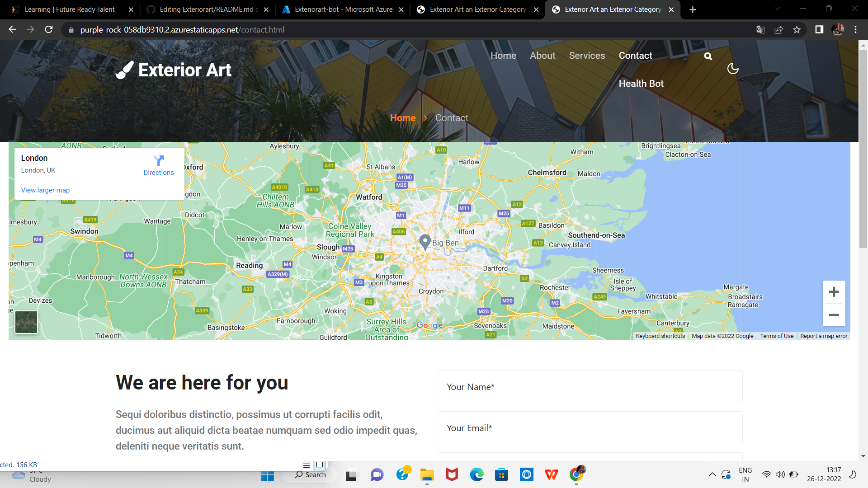
Task: Reload the page
Action: (49, 30)
